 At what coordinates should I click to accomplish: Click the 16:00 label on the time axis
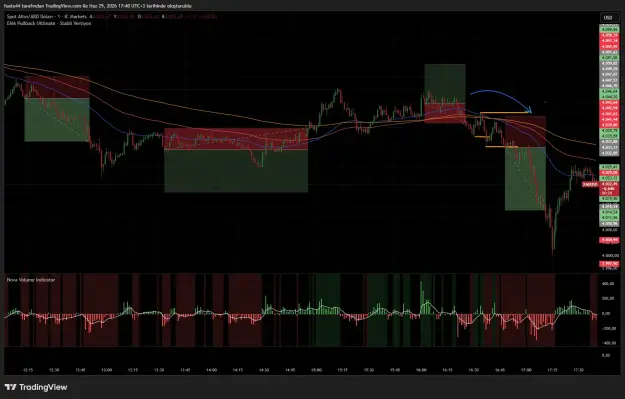coord(421,370)
